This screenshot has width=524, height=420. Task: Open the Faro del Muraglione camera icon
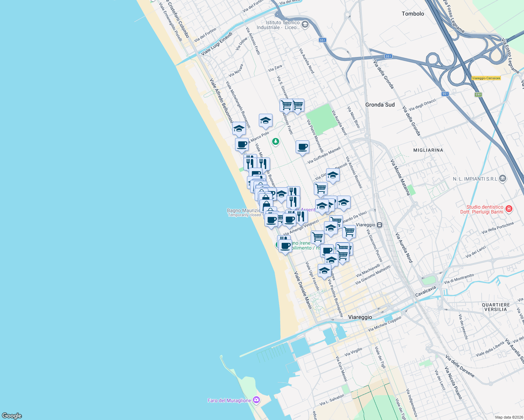click(x=256, y=400)
